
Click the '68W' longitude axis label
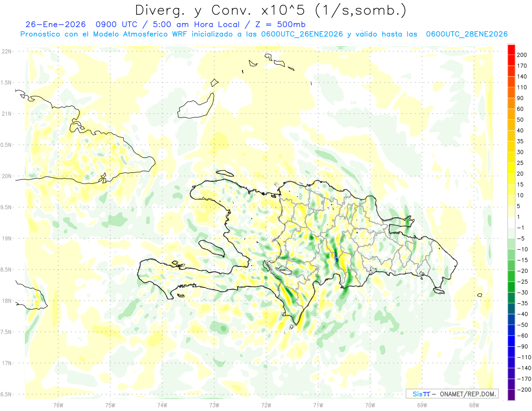(473, 404)
